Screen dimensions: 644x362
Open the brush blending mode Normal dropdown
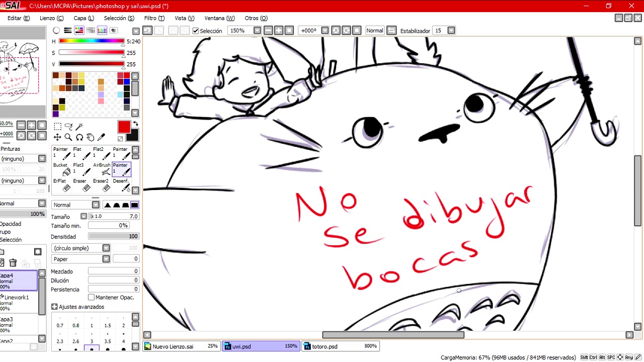(x=96, y=205)
